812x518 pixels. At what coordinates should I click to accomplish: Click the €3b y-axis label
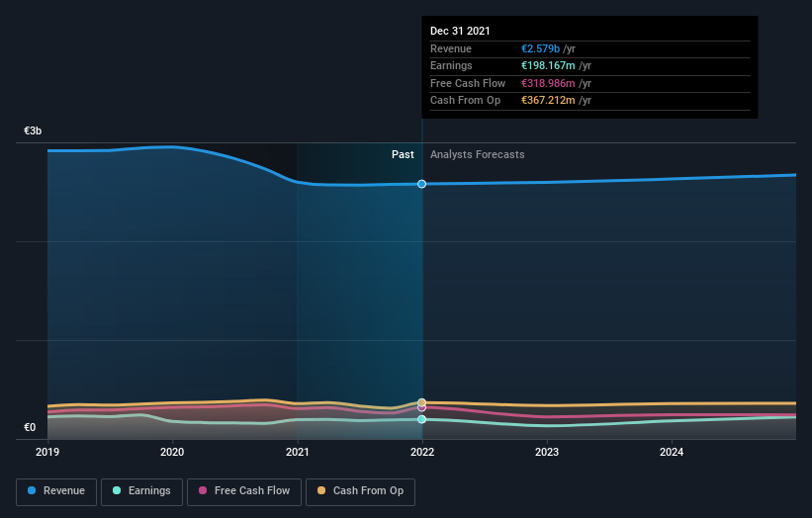click(33, 130)
